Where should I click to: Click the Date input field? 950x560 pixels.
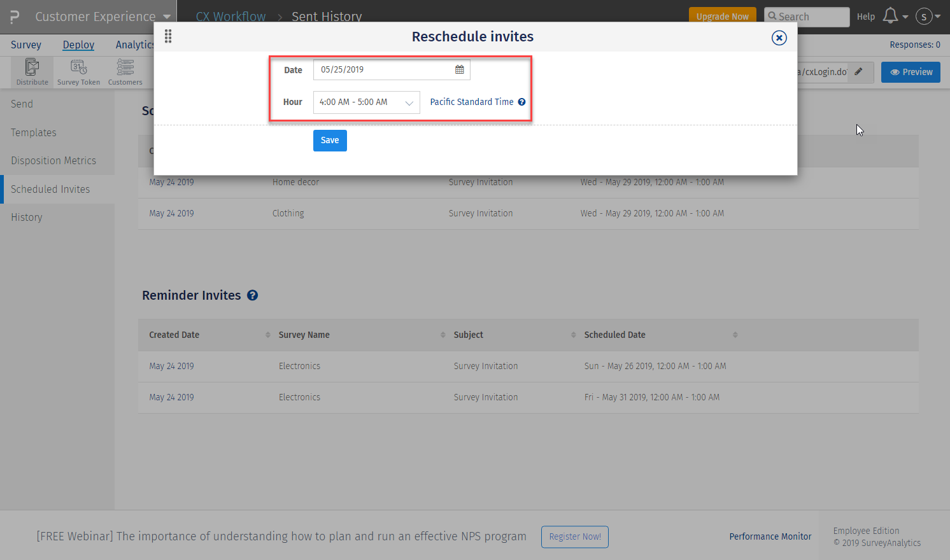tap(392, 69)
